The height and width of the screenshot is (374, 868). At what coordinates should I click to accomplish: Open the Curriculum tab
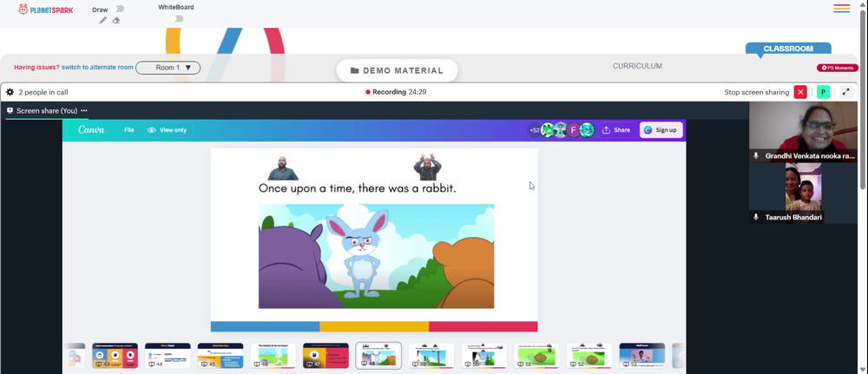(637, 66)
